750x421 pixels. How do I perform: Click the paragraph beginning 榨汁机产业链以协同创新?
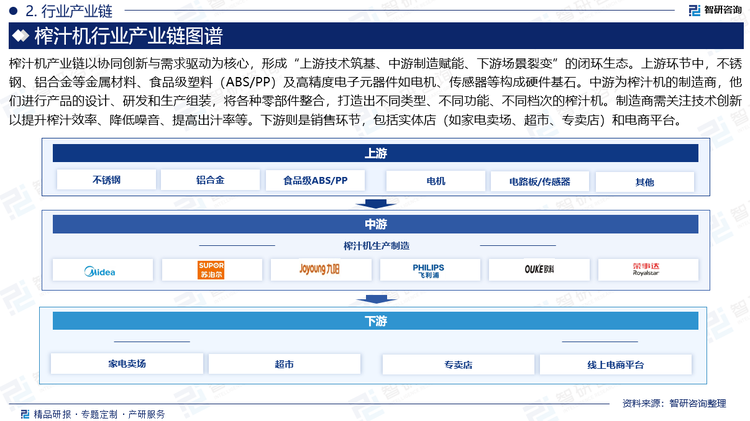tap(375, 91)
